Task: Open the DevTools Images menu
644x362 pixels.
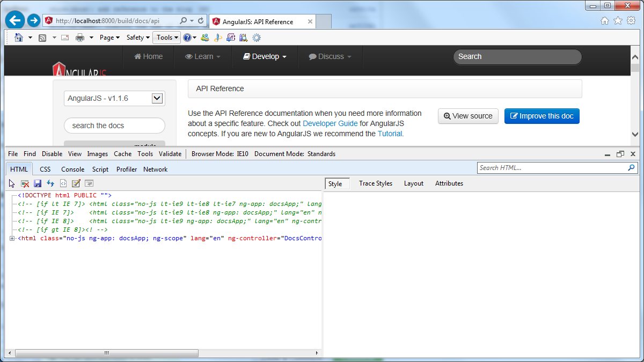Action: click(x=98, y=154)
